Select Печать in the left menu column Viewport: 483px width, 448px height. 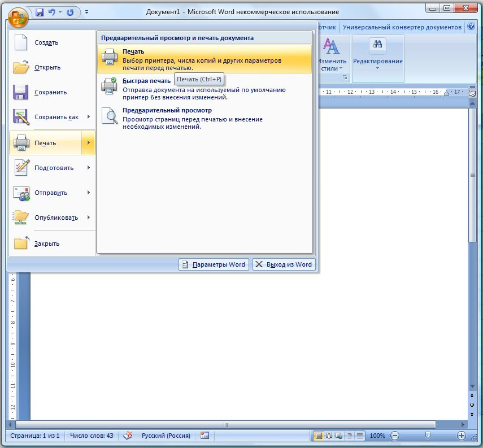(x=46, y=143)
